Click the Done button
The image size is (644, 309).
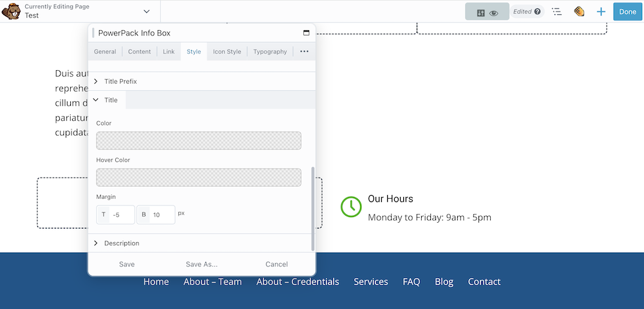627,12
